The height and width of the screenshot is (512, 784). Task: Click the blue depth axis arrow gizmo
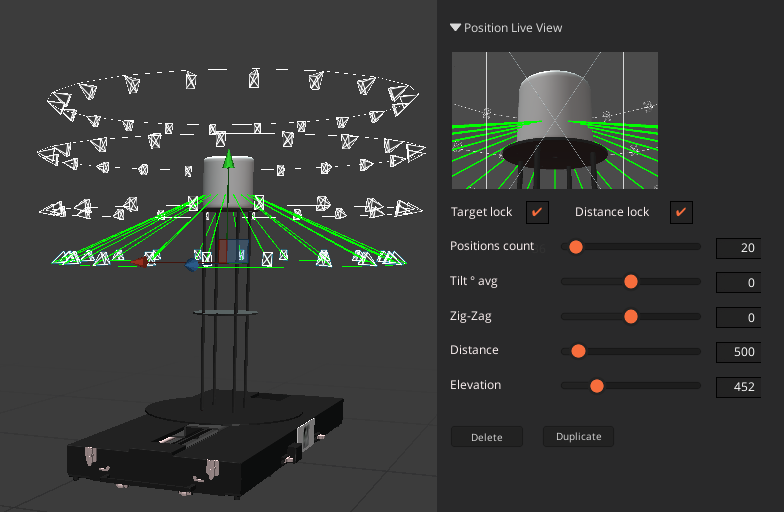tap(192, 265)
